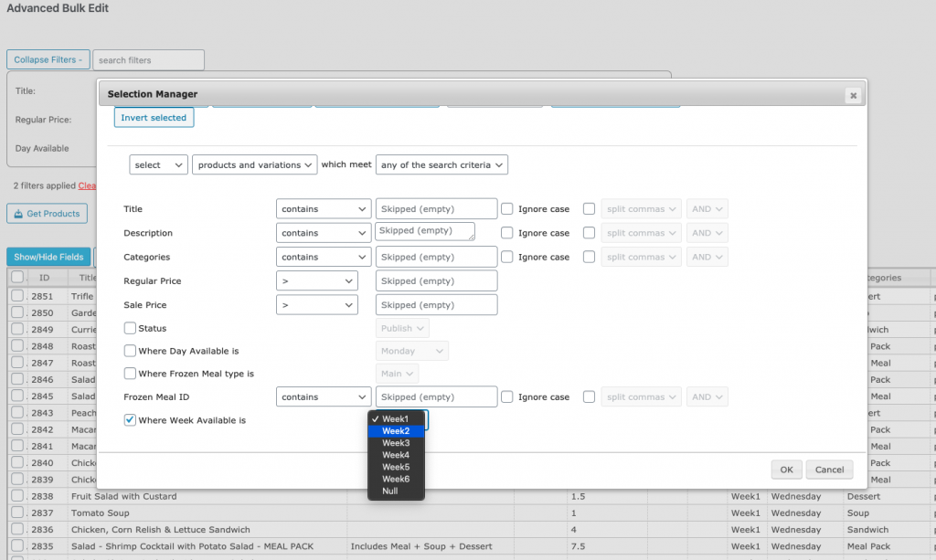Click the Wednesday cell in row 2836
The image size is (936, 560).
[796, 530]
